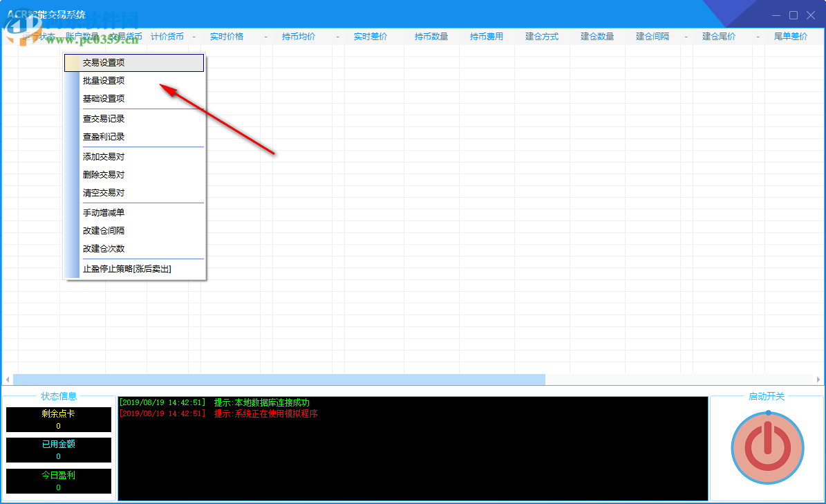Click the red power start switch

[x=767, y=447]
